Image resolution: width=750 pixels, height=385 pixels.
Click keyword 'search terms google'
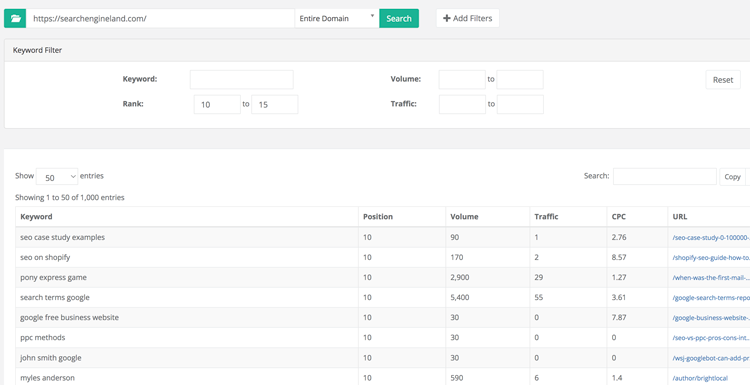pos(55,297)
